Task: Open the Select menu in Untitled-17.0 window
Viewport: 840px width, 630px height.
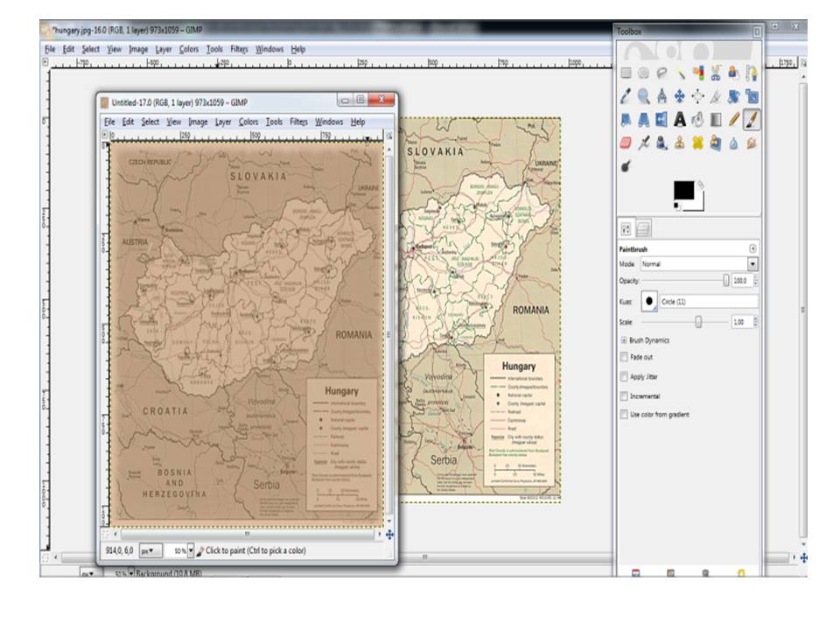Action: point(150,122)
